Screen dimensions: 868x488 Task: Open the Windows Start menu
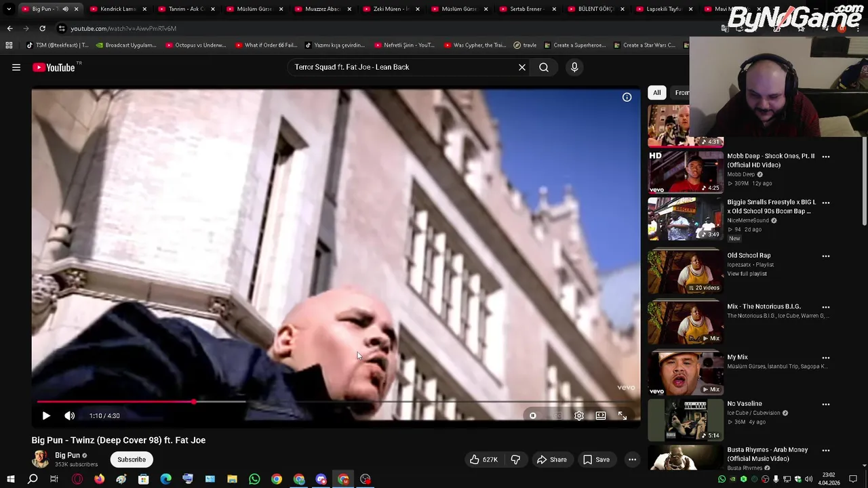tap(10, 479)
